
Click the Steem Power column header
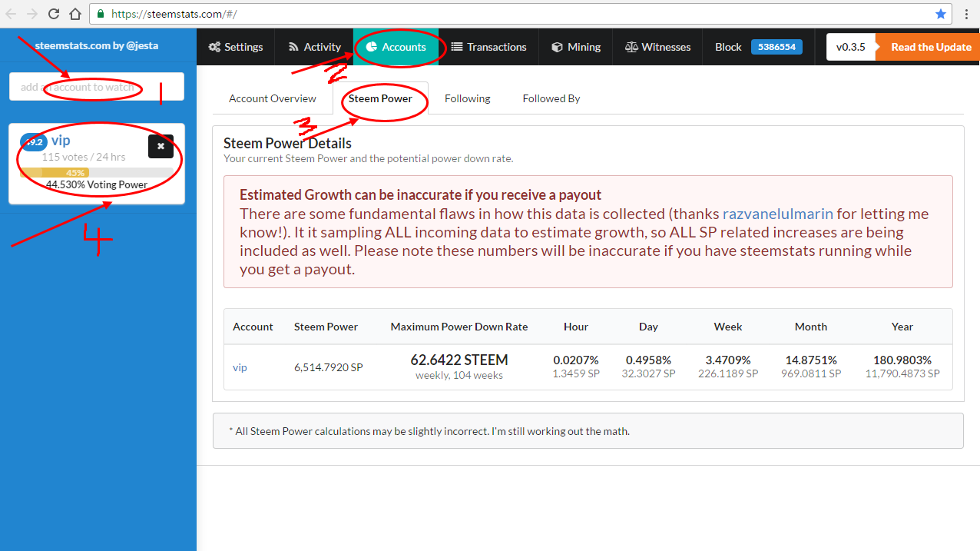click(326, 327)
